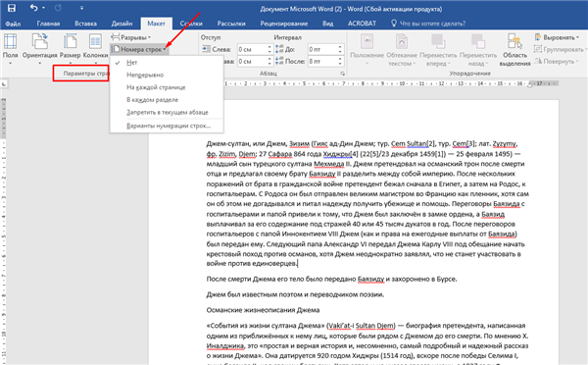Open the Рецензирование ribbon tab
This screenshot has width=588, height=365.
pyautogui.click(x=284, y=24)
